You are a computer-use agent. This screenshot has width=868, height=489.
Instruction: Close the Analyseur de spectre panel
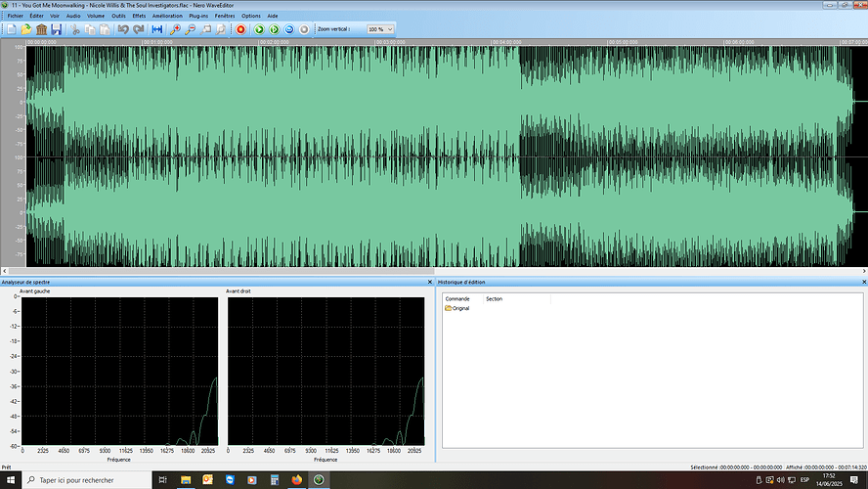click(x=430, y=282)
